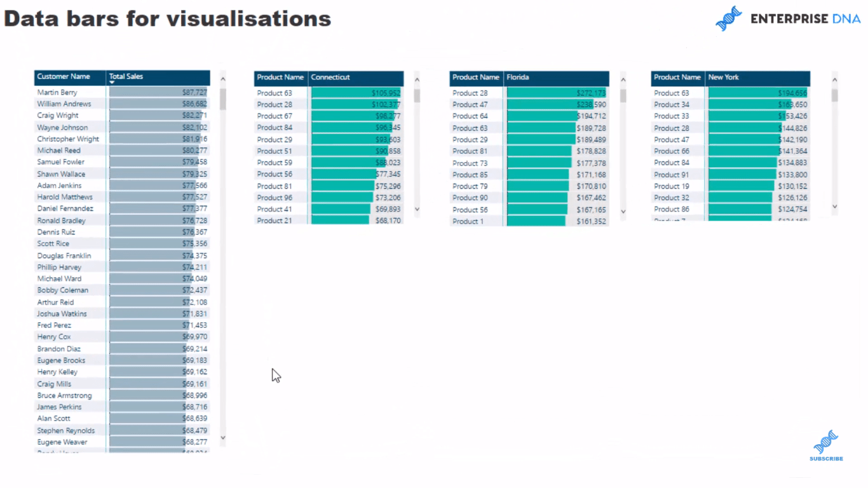Click scroll up arrow of customer table

point(223,79)
